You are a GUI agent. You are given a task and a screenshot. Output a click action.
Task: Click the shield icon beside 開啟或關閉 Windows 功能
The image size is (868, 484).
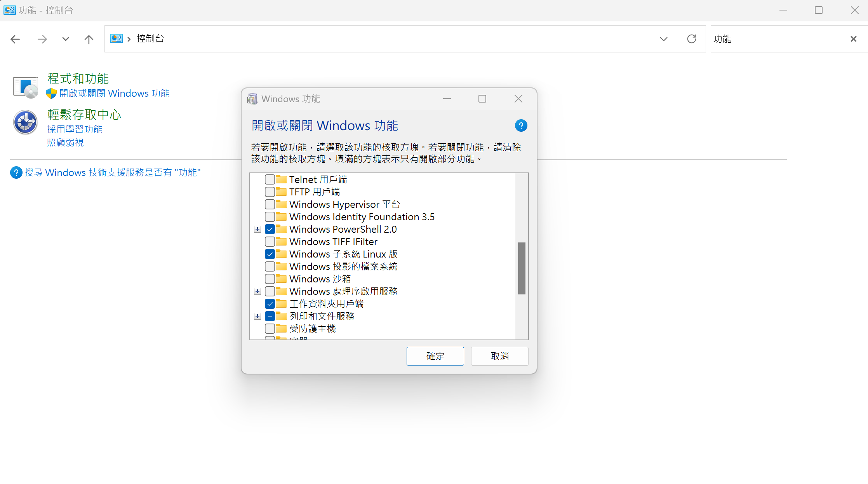51,94
